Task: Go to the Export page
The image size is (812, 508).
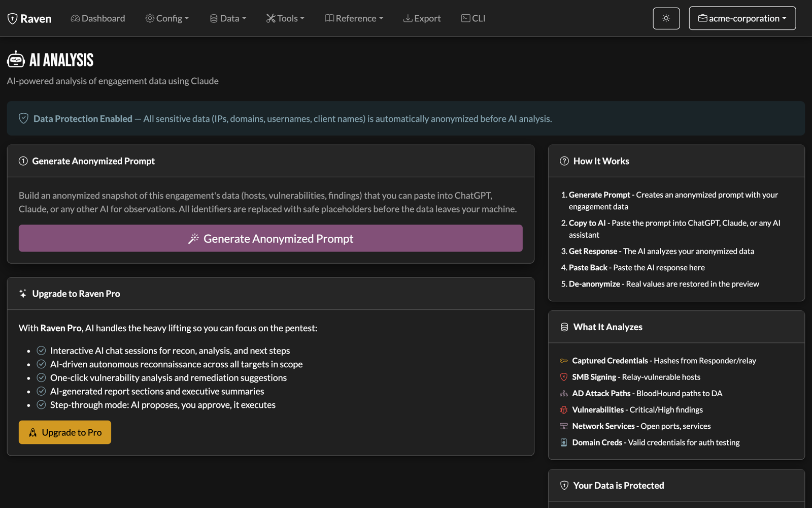Action: [422, 18]
